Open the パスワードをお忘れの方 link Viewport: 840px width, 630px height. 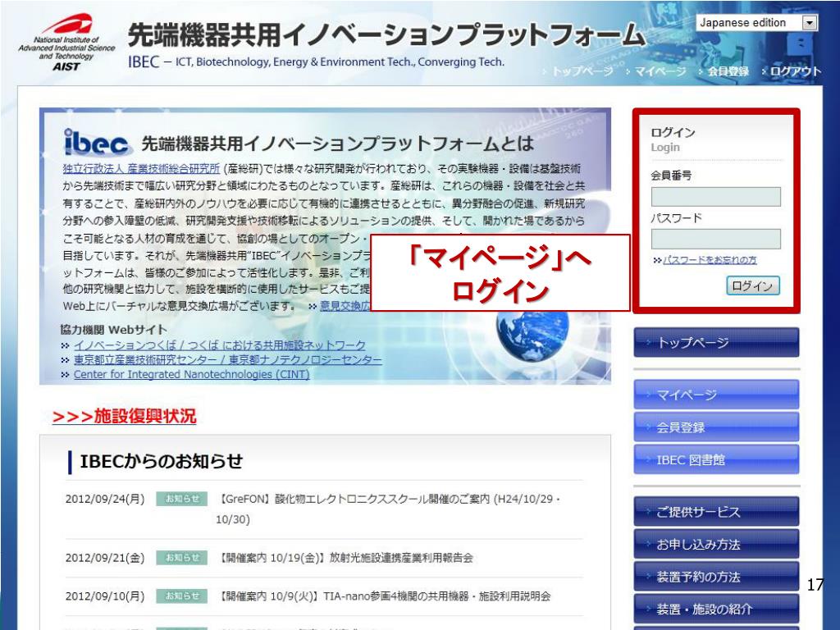coord(710,260)
